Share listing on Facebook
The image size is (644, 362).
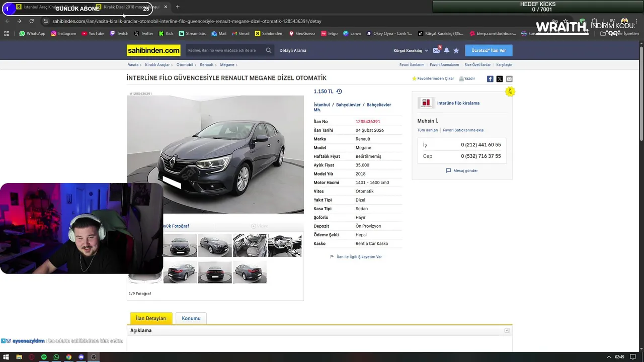point(490,79)
